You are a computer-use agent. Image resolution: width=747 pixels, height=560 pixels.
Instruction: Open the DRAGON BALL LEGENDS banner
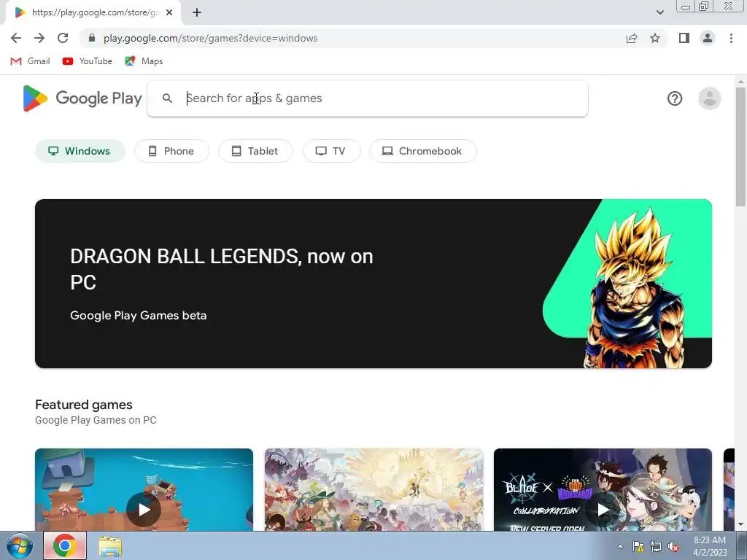pyautogui.click(x=373, y=284)
